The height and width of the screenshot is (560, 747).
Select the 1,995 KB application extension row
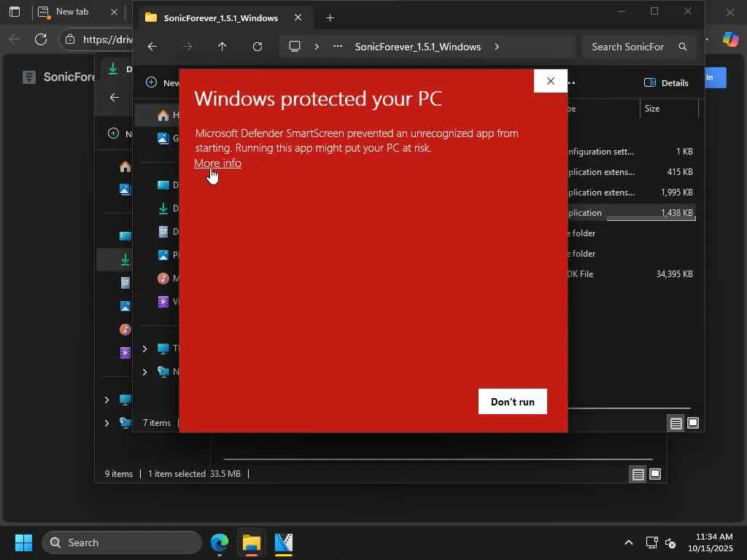click(630, 192)
